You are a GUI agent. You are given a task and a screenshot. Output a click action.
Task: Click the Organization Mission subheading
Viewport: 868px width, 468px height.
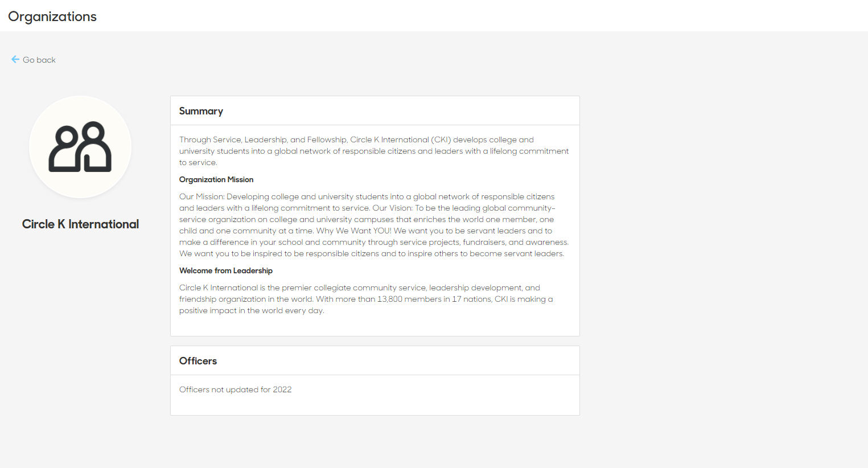point(216,179)
